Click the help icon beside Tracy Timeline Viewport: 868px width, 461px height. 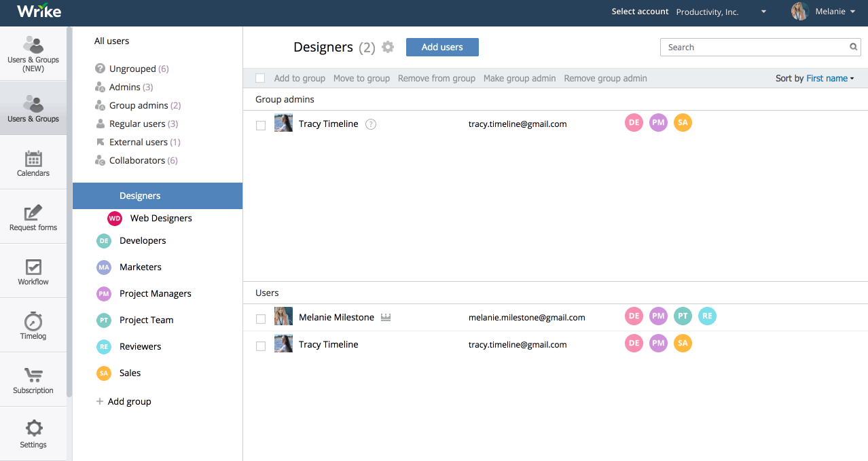coord(371,124)
